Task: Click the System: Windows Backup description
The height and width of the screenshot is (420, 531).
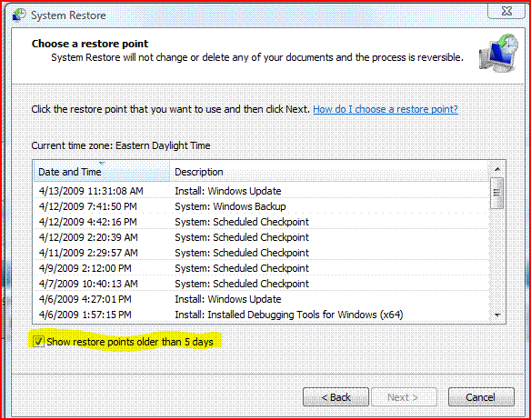Action: coord(230,206)
